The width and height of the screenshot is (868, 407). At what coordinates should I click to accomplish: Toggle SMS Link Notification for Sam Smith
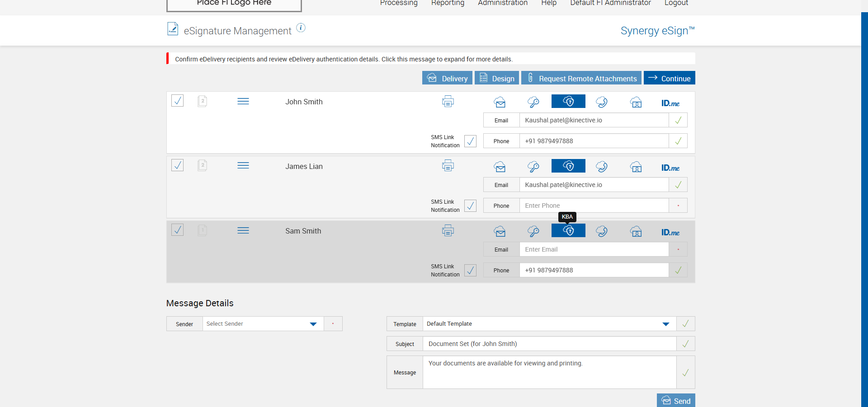click(471, 271)
